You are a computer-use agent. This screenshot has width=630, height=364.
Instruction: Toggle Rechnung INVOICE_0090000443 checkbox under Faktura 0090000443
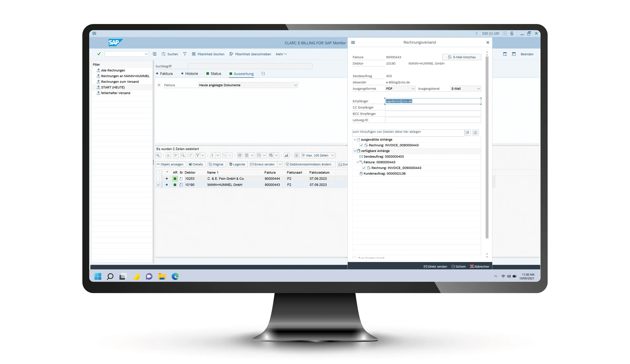click(364, 168)
